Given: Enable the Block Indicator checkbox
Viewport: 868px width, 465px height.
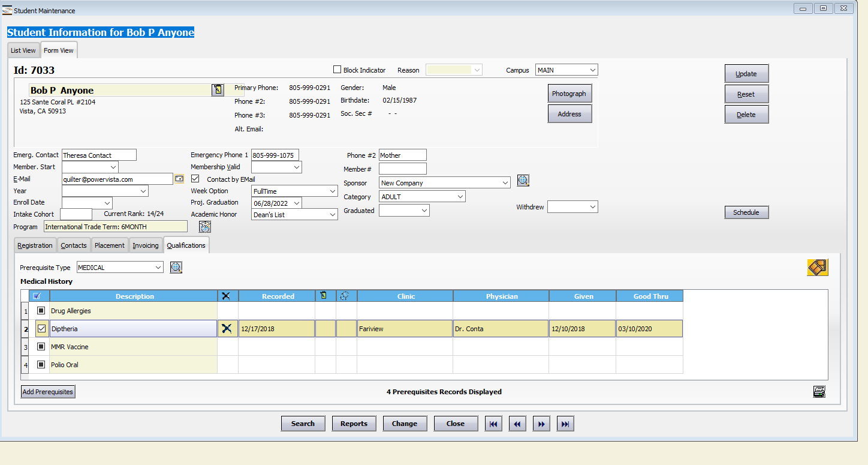Looking at the screenshot, I should (337, 70).
